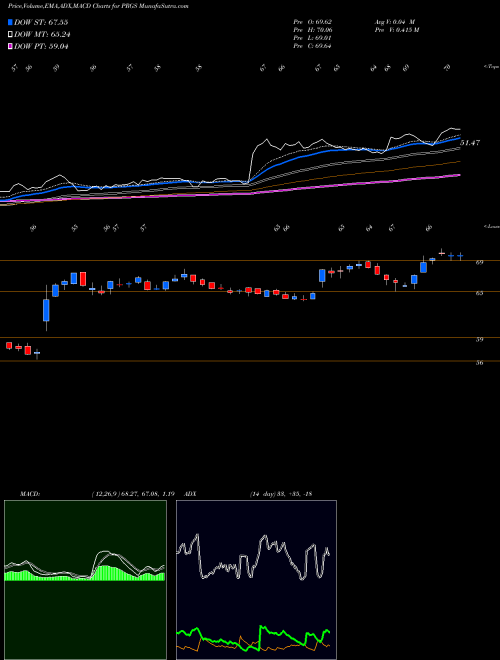Select the 'DOW MT: 65.24' legend text
500x660 pixels.
point(41,35)
